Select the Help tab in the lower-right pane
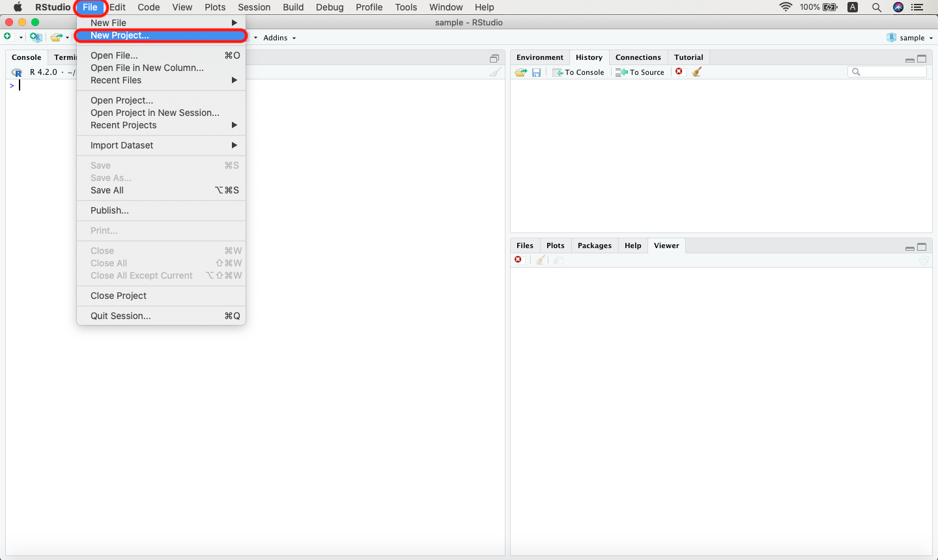The height and width of the screenshot is (560, 938). [632, 245]
